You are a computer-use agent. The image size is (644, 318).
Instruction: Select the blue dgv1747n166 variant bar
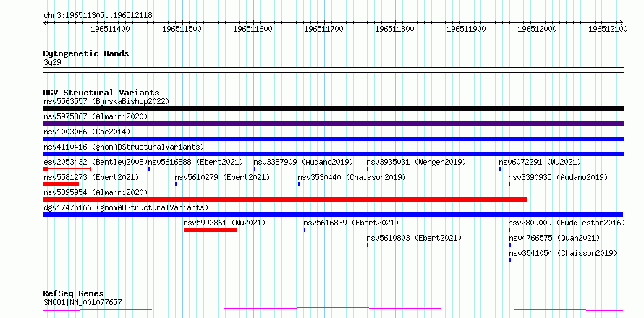[x=333, y=215]
